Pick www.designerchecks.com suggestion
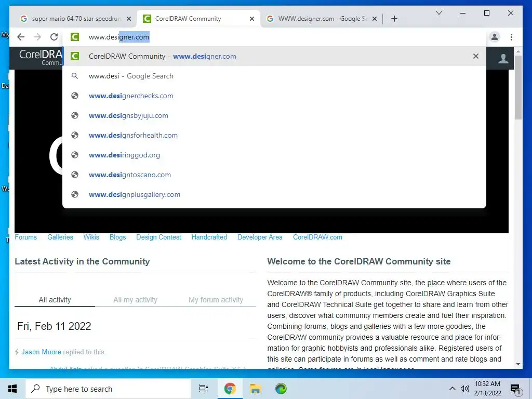The width and height of the screenshot is (532, 399). [274, 96]
